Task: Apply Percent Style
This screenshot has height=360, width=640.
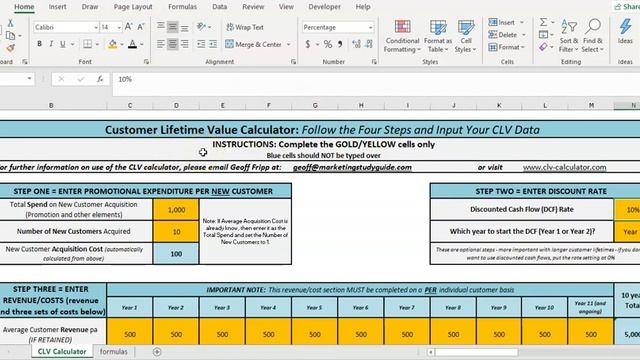Action: click(328, 44)
